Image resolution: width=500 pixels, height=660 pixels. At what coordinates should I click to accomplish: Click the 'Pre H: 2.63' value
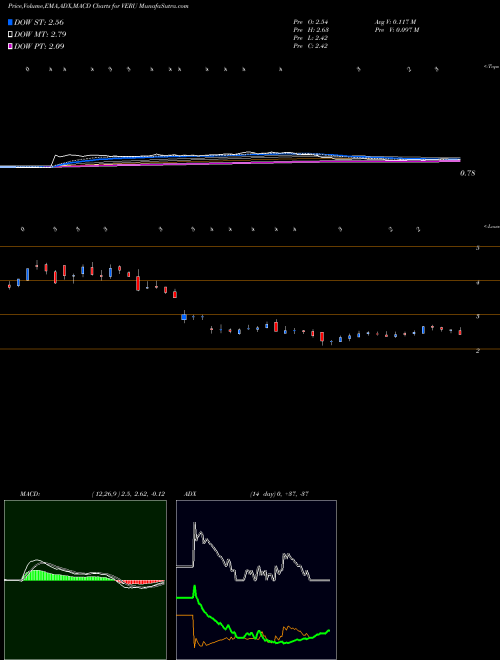(311, 30)
